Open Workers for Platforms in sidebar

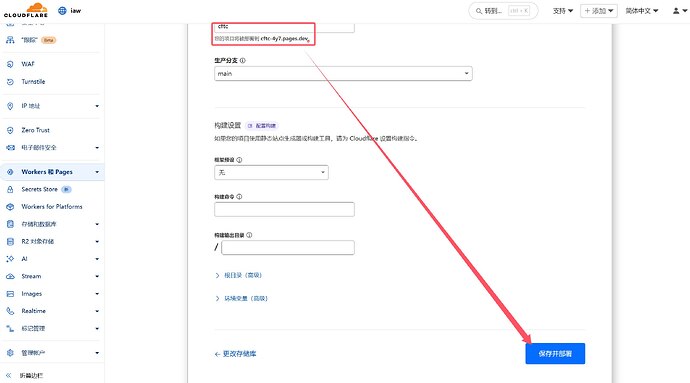(x=51, y=206)
